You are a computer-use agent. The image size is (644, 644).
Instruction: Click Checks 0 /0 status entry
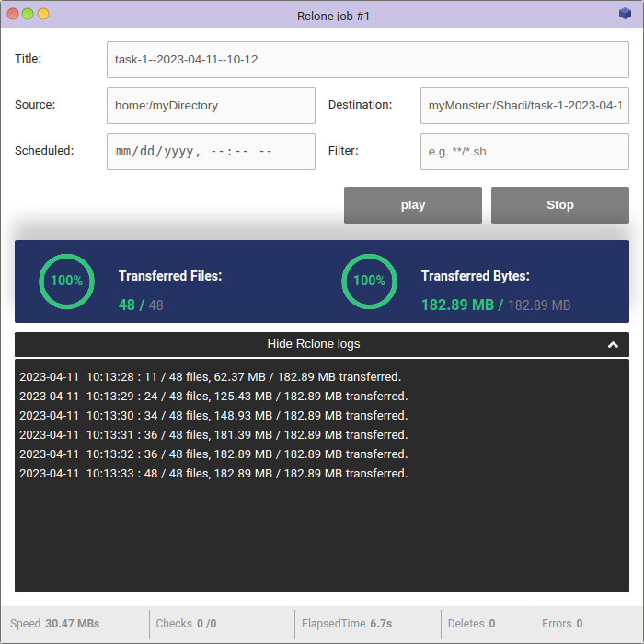pyautogui.click(x=186, y=624)
